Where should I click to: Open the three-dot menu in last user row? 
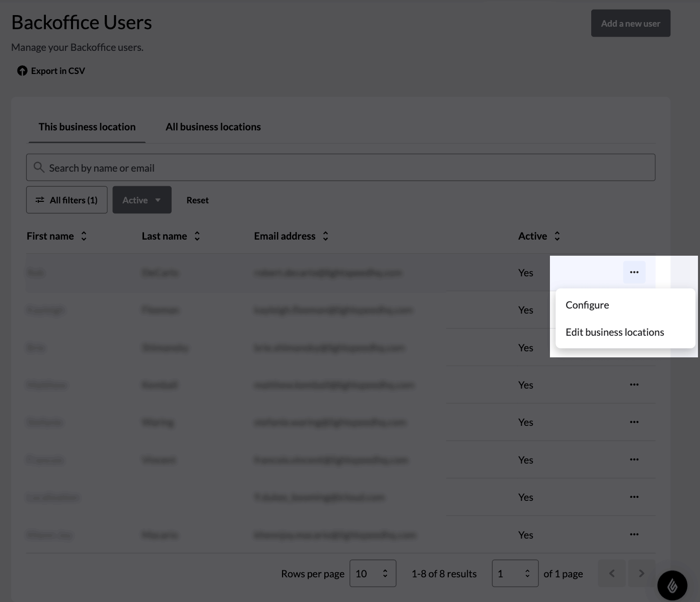[x=634, y=535]
